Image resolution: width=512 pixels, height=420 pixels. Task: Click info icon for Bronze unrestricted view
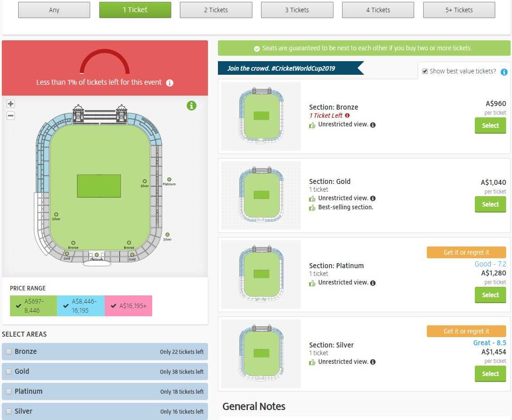pyautogui.click(x=373, y=125)
